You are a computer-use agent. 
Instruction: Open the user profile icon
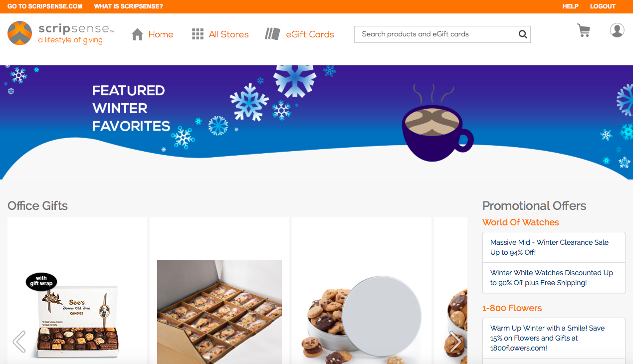[617, 30]
